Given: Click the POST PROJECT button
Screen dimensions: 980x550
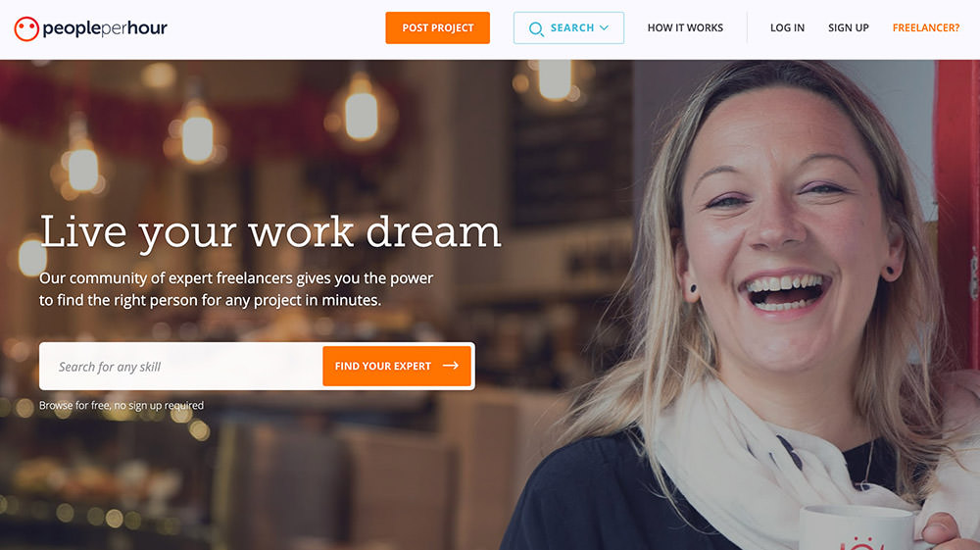Looking at the screenshot, I should coord(437,28).
